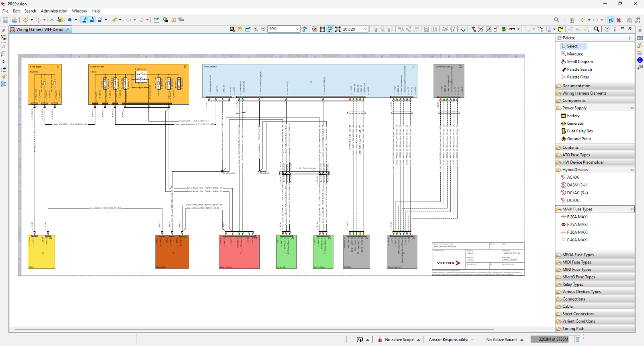Open the Connections palette drawer
The image size is (644, 346).
[x=595, y=299]
